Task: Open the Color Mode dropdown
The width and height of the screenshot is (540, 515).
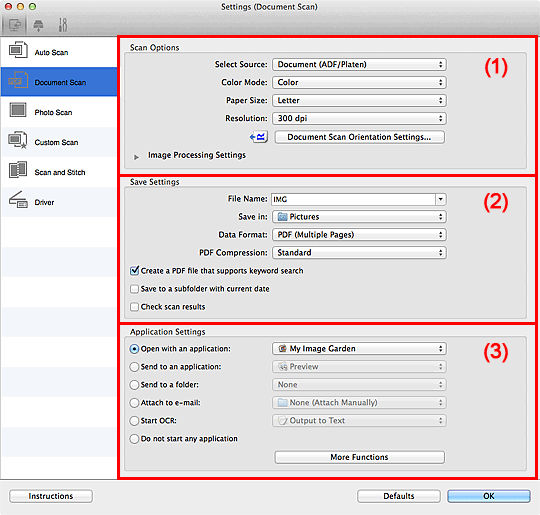Action: click(359, 82)
